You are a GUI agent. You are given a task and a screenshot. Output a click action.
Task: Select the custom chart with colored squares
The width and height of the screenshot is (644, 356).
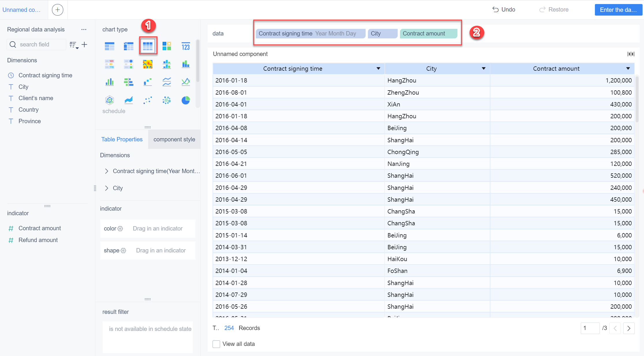[167, 46]
